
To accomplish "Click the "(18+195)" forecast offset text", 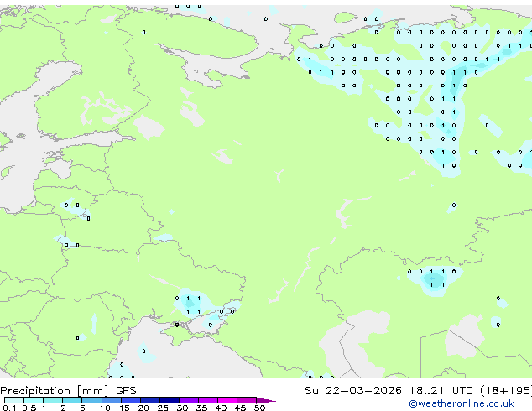I will pos(506,391).
